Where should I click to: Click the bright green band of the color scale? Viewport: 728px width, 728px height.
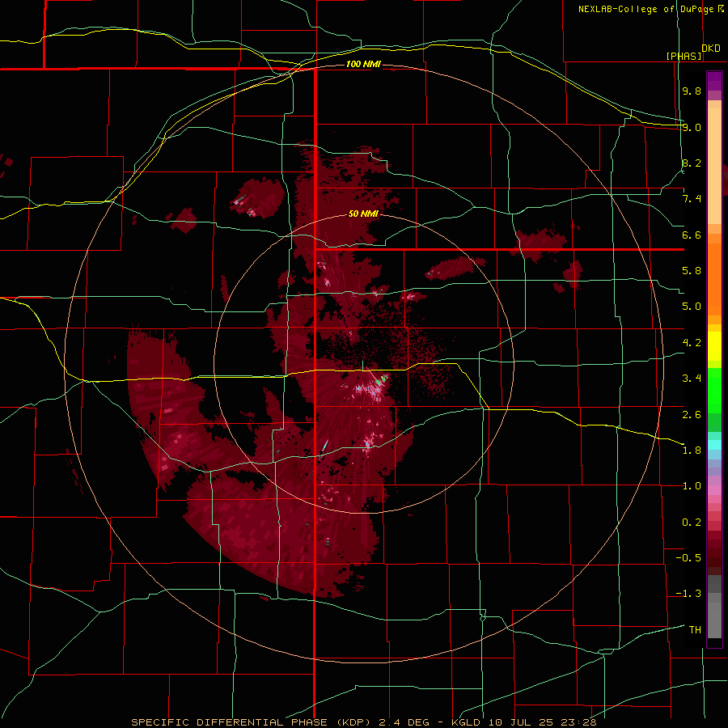click(x=714, y=391)
